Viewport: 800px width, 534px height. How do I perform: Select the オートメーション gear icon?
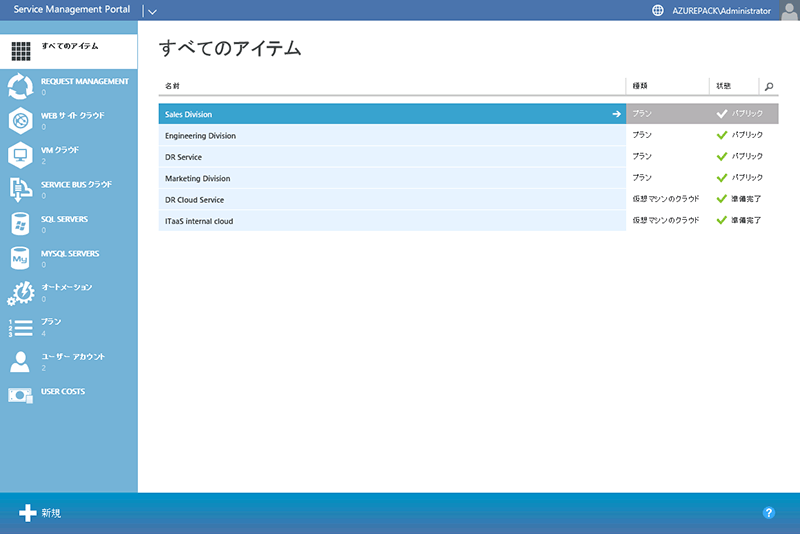pos(21,293)
